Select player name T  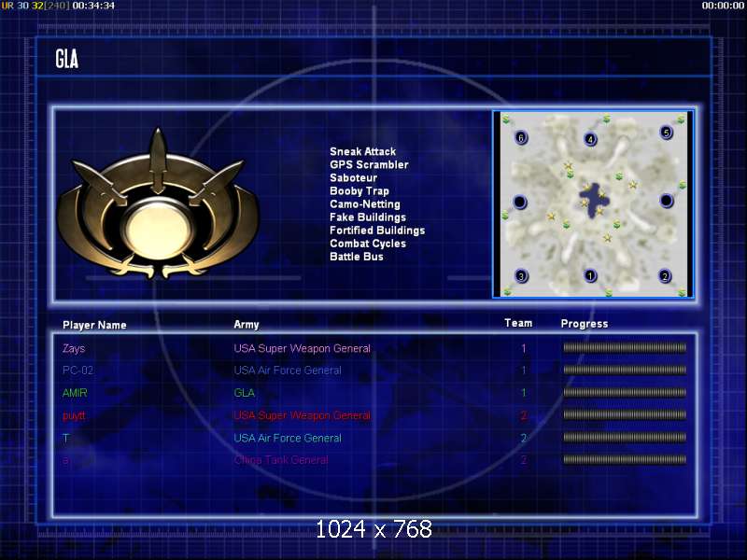pyautogui.click(x=65, y=438)
